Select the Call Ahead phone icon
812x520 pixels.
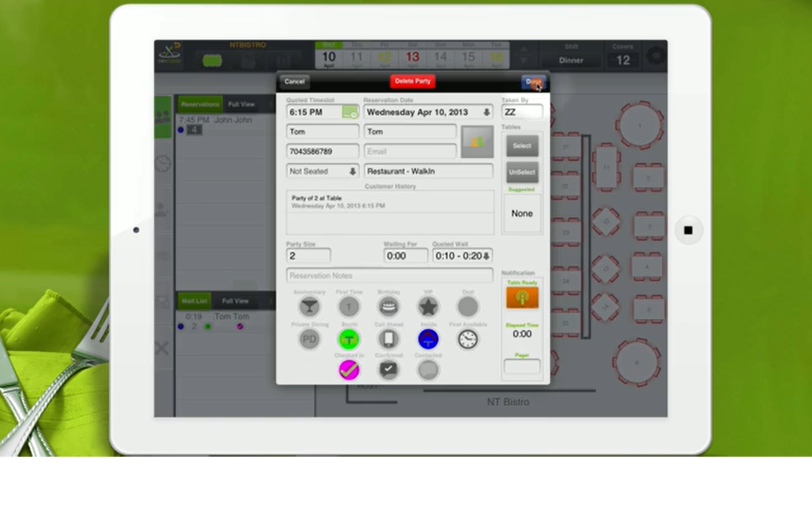tap(388, 339)
